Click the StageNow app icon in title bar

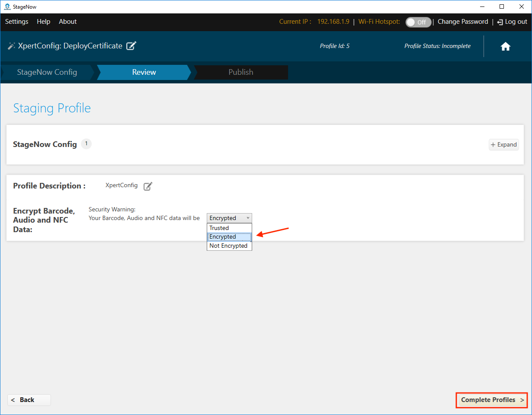pyautogui.click(x=7, y=6)
